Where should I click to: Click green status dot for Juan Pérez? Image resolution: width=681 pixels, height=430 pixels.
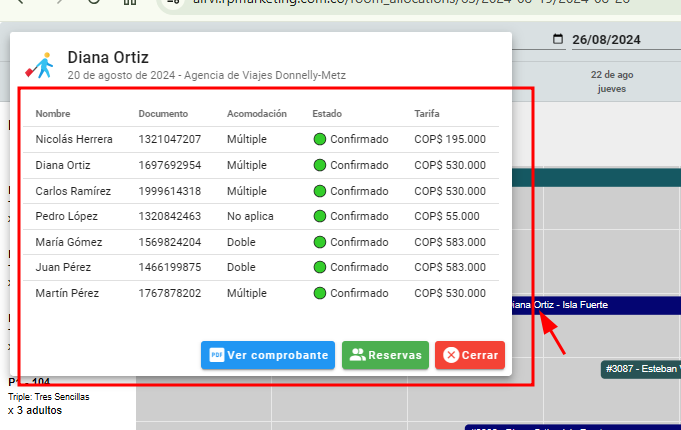(320, 268)
